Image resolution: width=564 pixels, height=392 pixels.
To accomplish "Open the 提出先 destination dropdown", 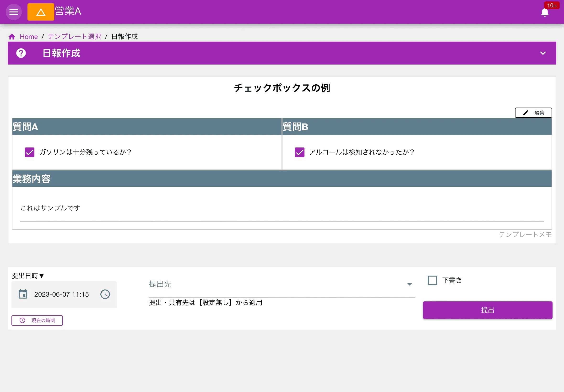I will (409, 284).
